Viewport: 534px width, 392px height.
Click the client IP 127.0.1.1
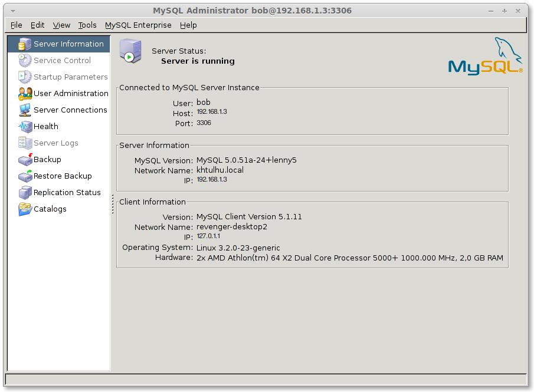click(208, 236)
